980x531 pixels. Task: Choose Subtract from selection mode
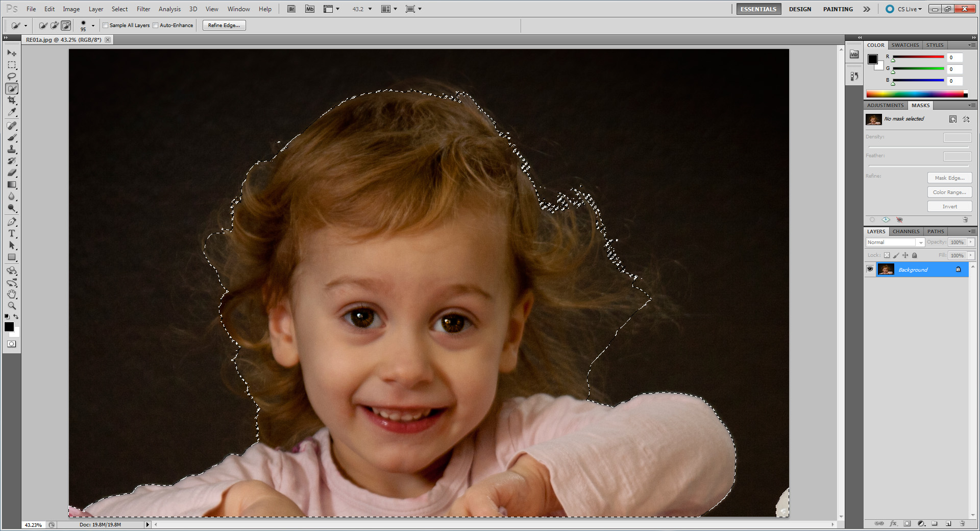66,25
